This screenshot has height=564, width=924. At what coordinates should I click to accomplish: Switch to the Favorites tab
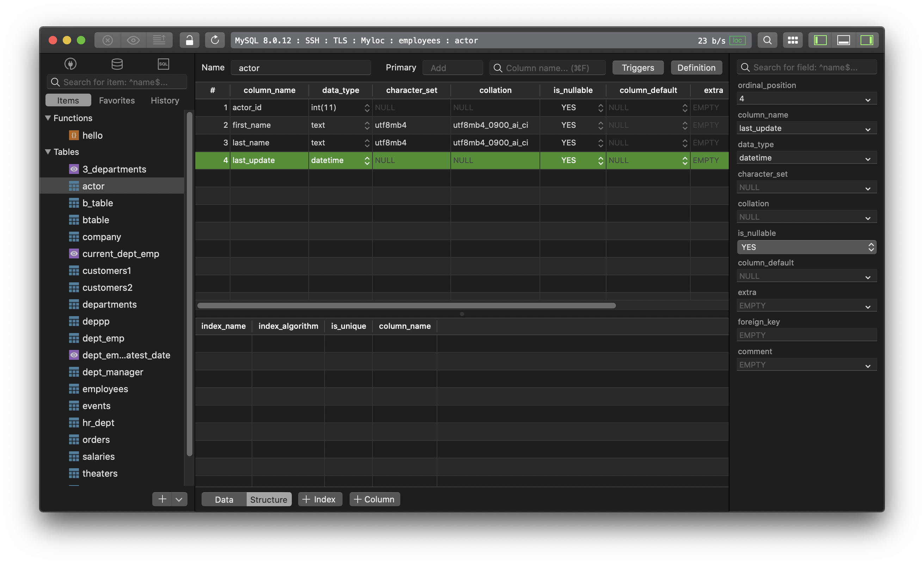pyautogui.click(x=117, y=100)
